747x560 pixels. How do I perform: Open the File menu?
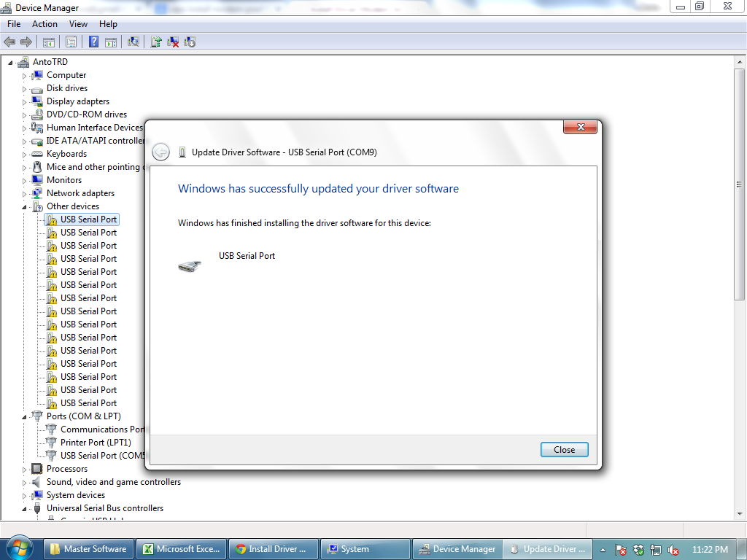[14, 24]
